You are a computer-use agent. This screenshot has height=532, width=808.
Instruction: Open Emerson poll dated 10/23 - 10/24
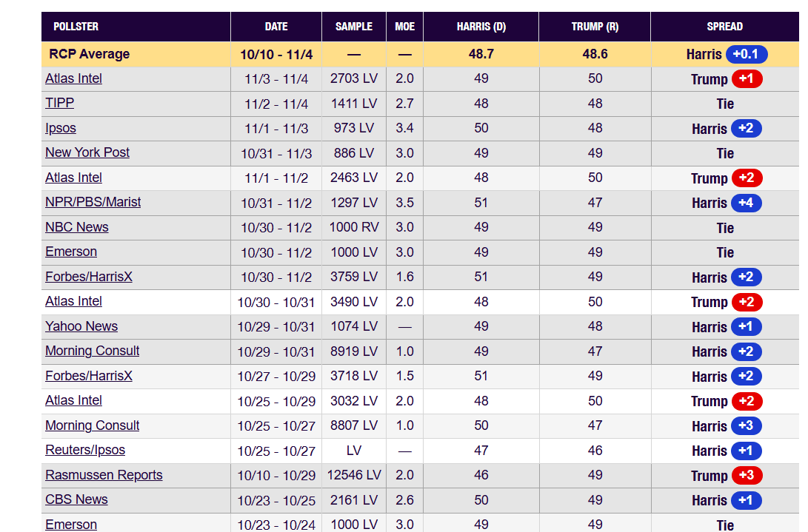click(70, 525)
